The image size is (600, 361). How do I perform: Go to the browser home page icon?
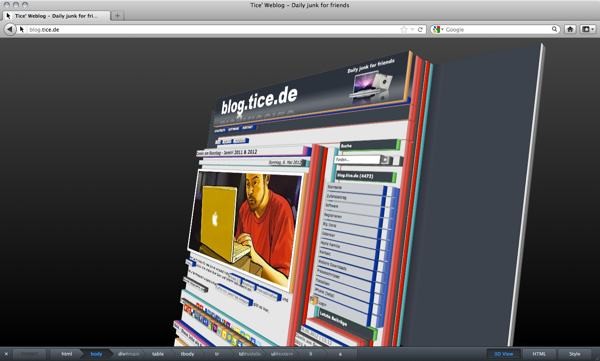pos(570,29)
